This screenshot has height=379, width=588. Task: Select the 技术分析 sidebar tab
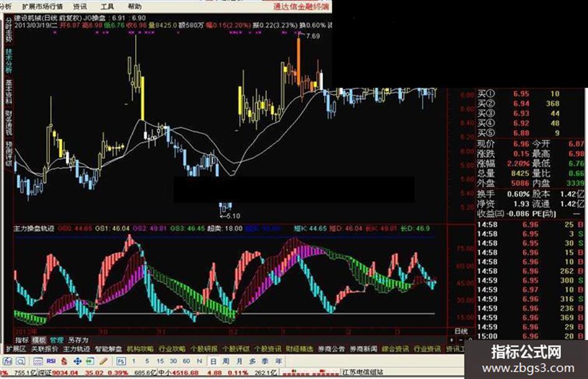8,61
